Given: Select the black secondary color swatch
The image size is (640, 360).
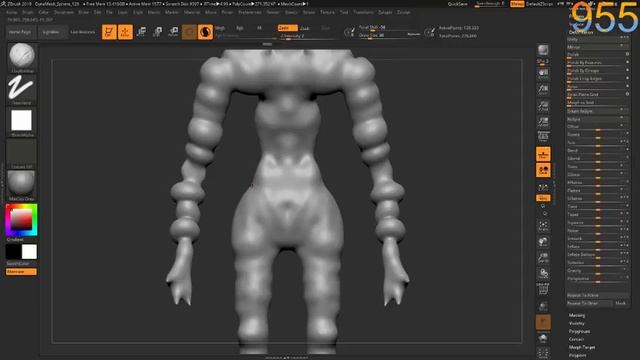Looking at the screenshot, I should click(x=13, y=252).
